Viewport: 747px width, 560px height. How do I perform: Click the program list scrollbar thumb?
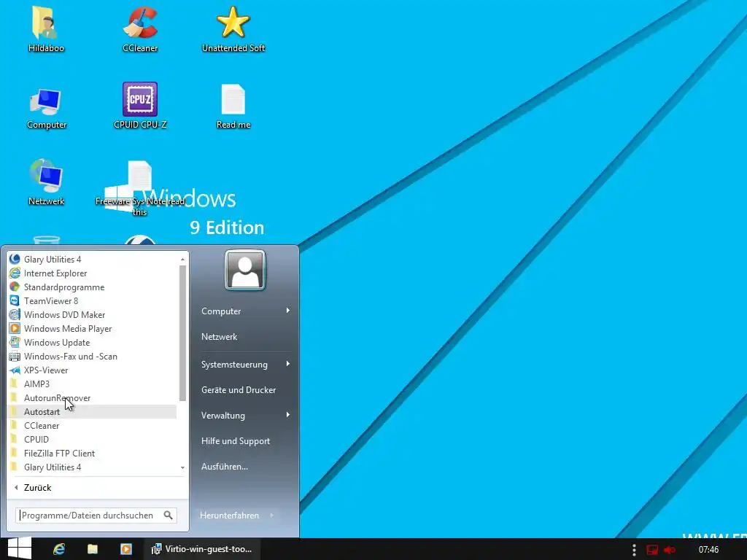pyautogui.click(x=182, y=332)
